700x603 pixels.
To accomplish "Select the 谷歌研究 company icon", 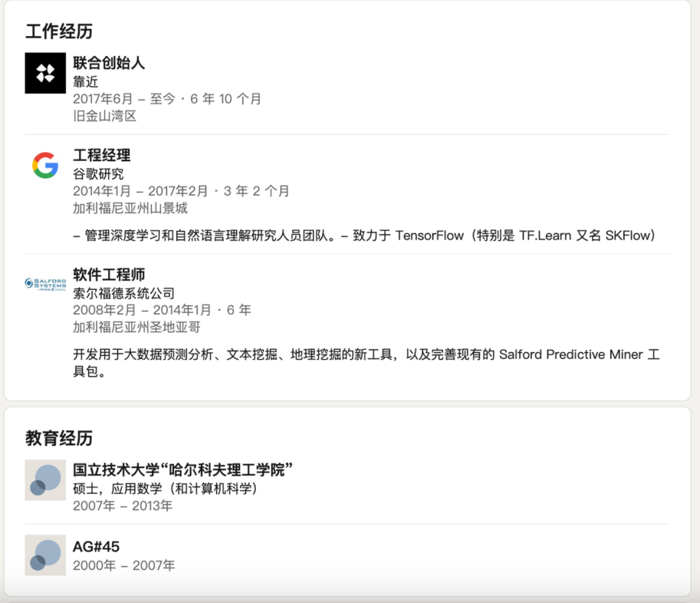I will point(45,165).
